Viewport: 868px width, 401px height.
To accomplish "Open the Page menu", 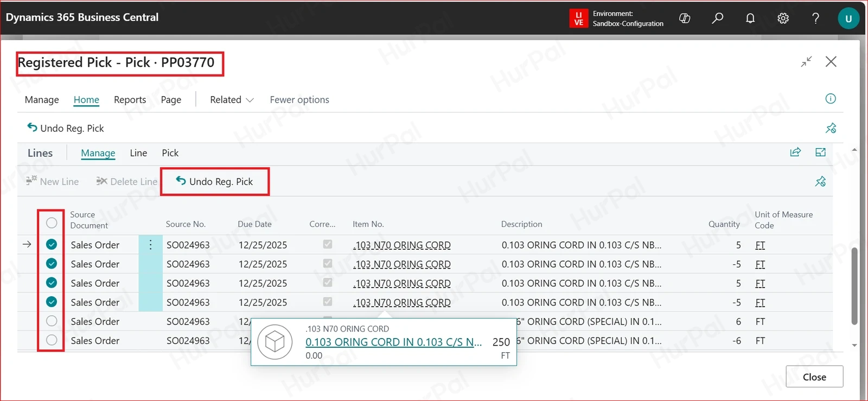I will pos(171,99).
